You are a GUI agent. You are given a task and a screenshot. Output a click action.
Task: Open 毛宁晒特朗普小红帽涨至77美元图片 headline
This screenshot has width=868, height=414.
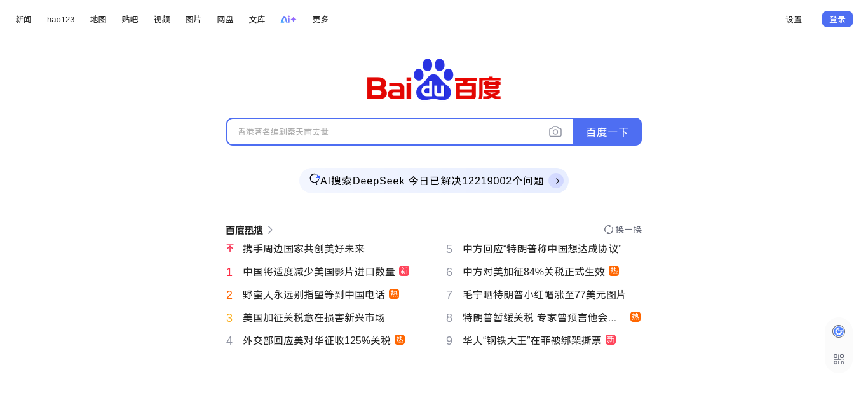(544, 294)
